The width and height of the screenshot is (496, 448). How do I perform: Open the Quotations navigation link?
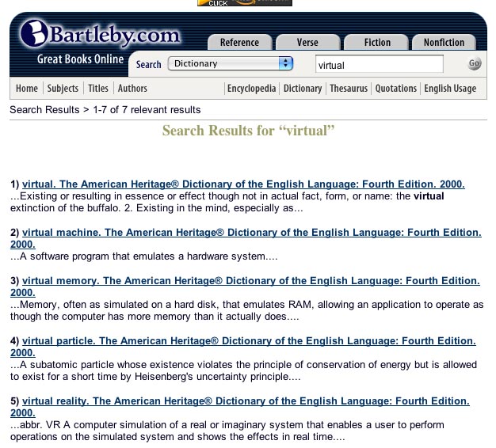[395, 88]
